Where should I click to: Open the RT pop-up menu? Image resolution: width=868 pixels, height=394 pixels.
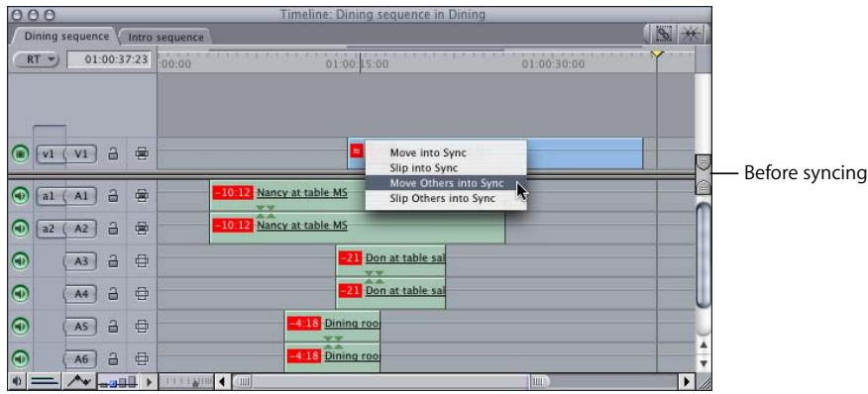(x=36, y=59)
